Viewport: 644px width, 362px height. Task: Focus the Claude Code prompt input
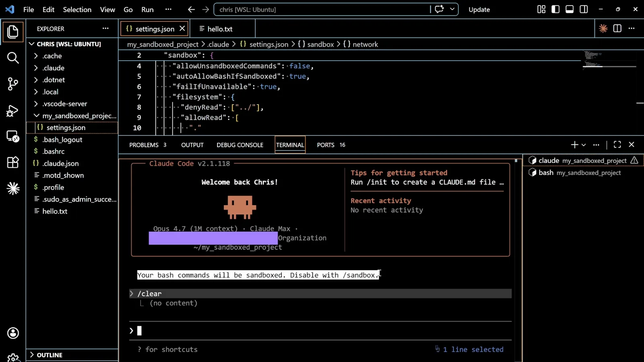320,331
